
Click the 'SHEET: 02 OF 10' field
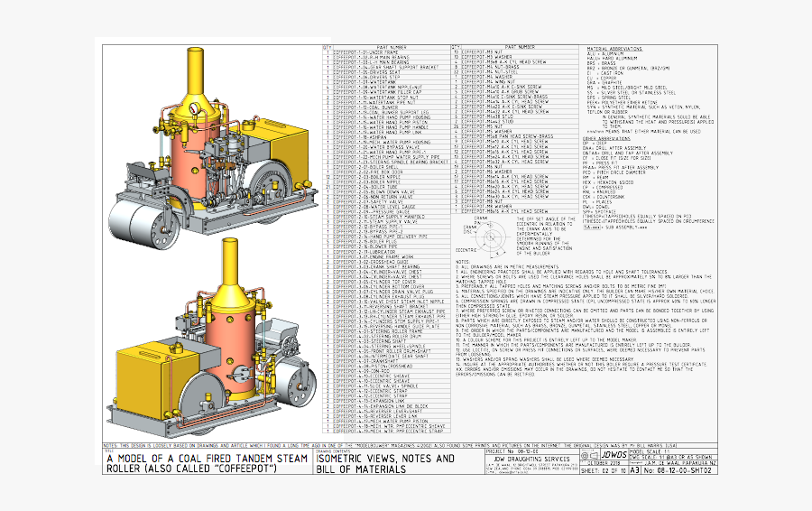[x=604, y=470]
